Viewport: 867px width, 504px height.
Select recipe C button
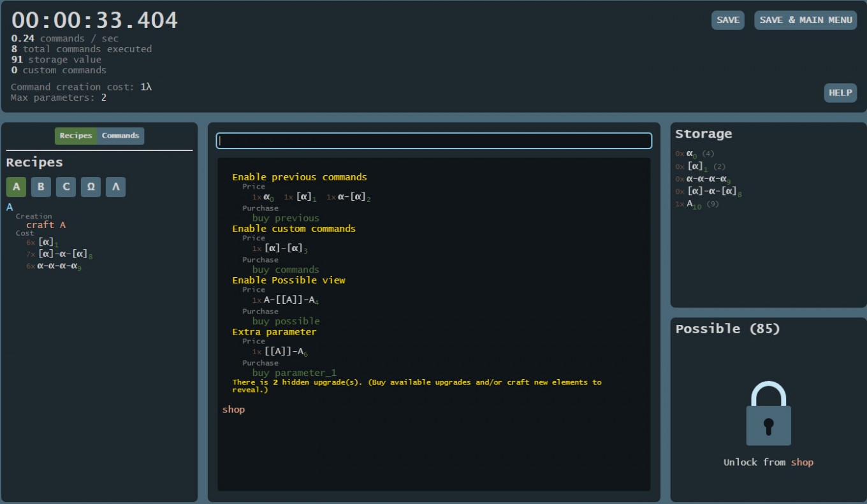tap(66, 187)
